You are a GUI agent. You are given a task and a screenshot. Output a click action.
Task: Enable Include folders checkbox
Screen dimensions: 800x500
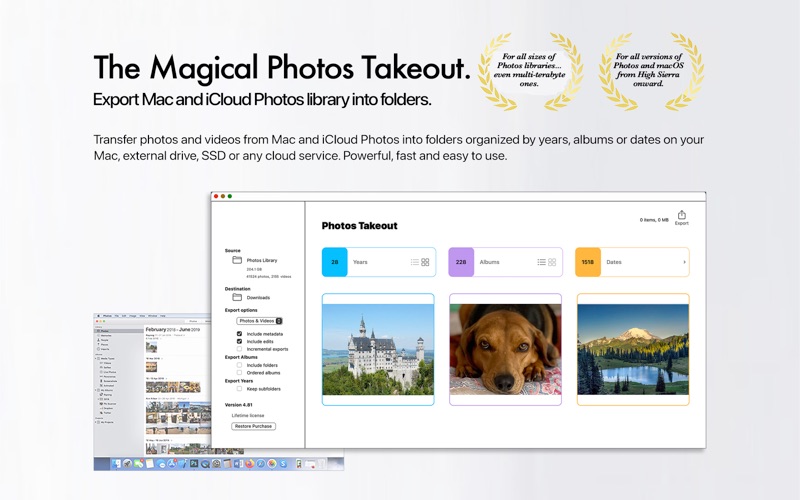pos(239,365)
